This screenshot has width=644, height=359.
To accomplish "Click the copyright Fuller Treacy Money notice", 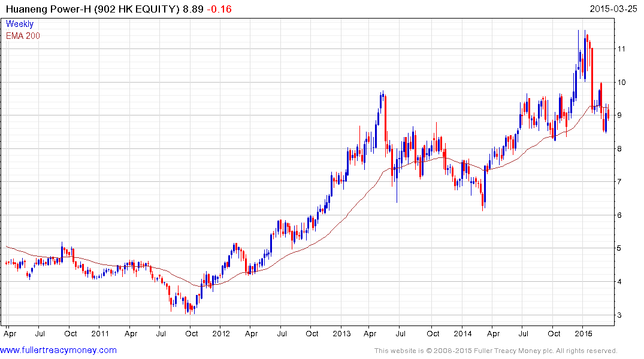I will click(496, 351).
